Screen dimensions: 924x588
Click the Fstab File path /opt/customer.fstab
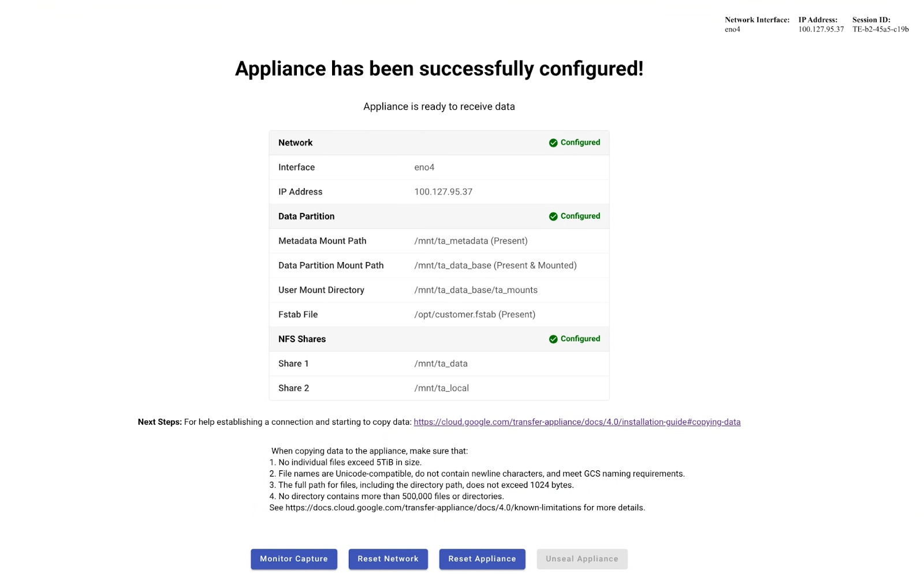474,314
